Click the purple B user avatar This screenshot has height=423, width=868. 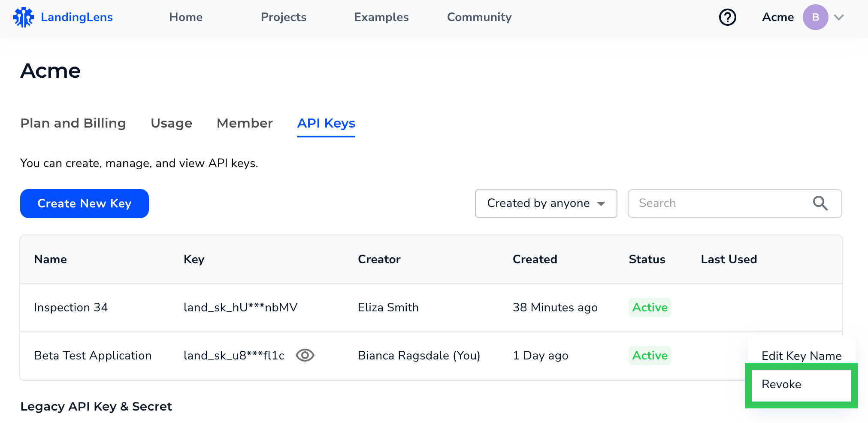(815, 17)
